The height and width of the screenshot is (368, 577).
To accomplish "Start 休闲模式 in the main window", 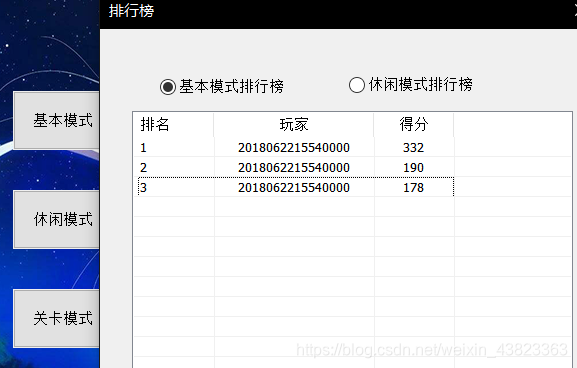I will tap(56, 219).
